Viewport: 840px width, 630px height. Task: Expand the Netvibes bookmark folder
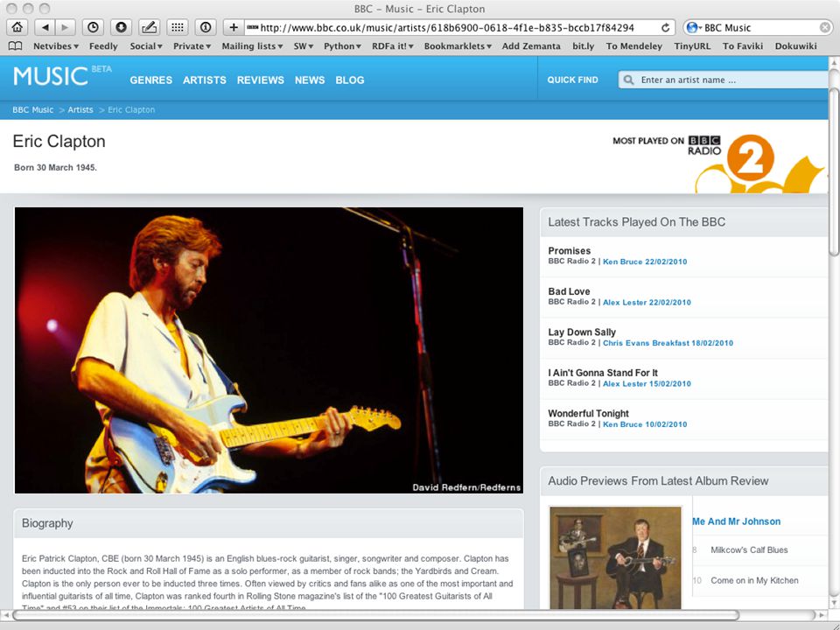pos(56,46)
